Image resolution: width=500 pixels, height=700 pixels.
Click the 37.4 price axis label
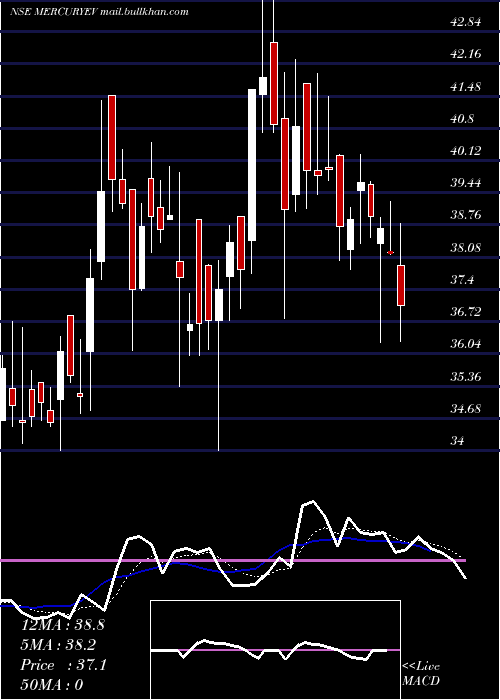[x=463, y=280]
